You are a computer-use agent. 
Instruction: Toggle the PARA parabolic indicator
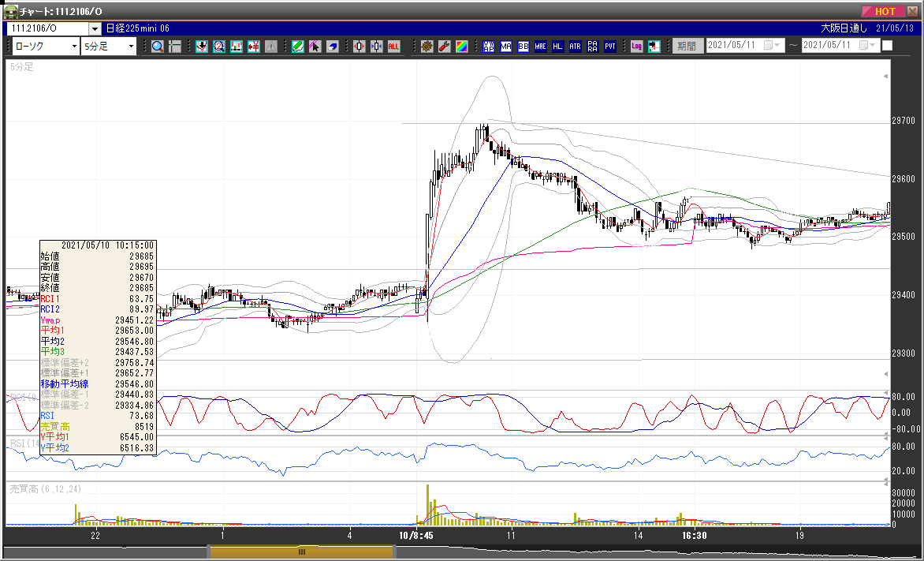click(592, 46)
